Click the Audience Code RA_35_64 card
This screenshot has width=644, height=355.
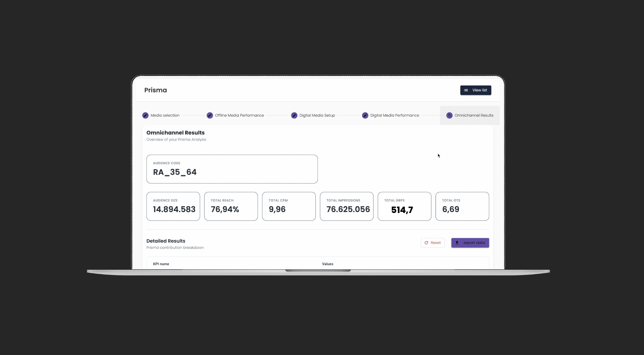[232, 169]
